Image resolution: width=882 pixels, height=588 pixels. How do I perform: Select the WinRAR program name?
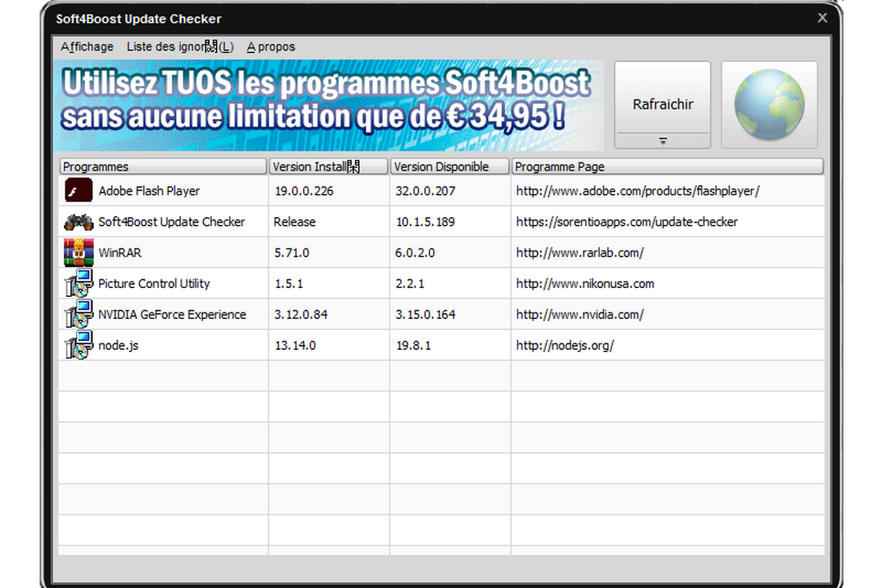120,253
